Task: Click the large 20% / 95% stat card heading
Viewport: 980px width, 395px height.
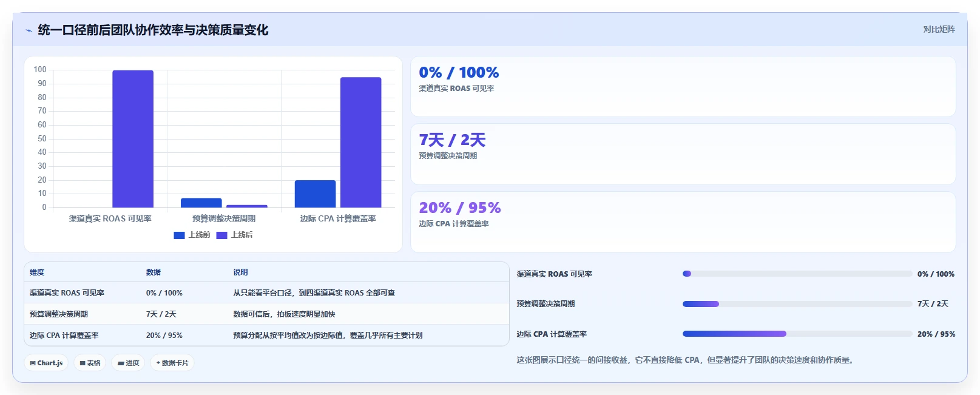Action: coord(460,208)
